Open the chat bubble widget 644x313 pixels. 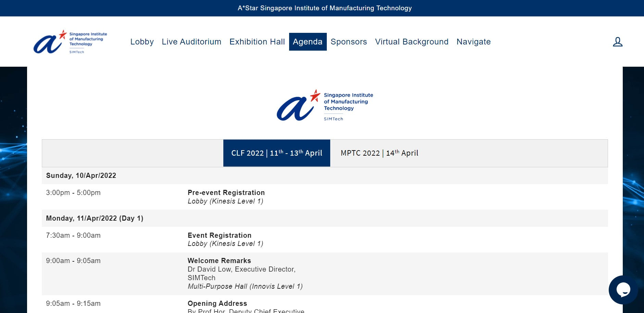[x=623, y=290]
